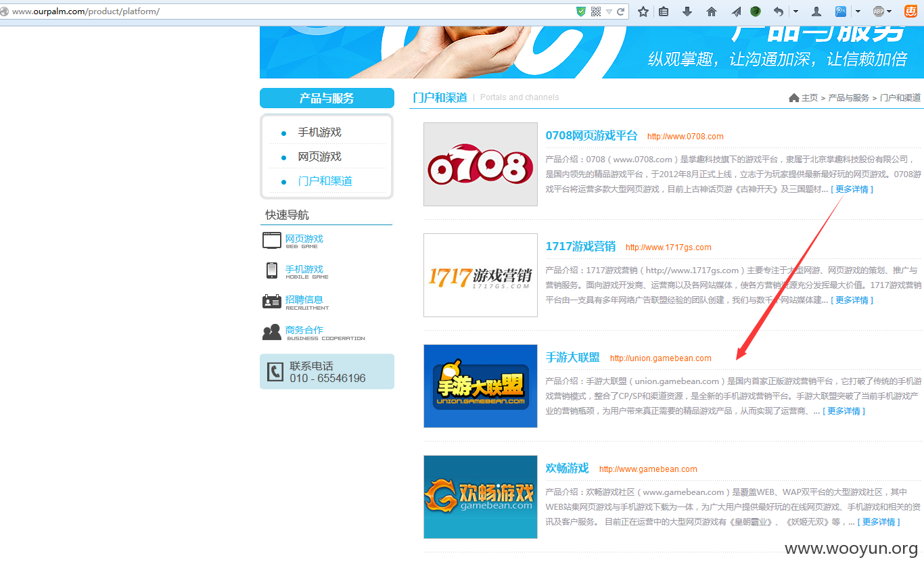Expand the address bar history dropdown arrow
Viewport: 924px width, 568px height.
[609, 11]
